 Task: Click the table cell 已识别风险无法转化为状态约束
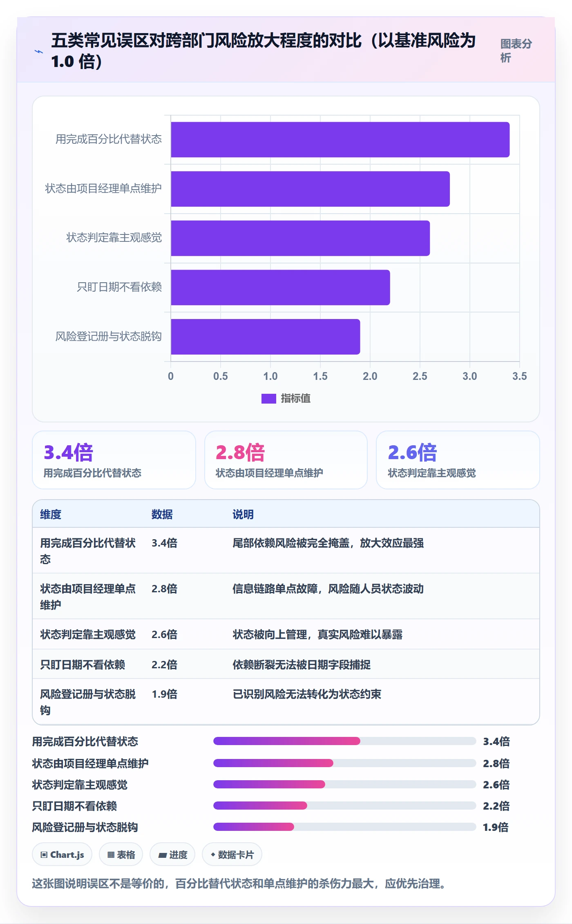point(307,694)
